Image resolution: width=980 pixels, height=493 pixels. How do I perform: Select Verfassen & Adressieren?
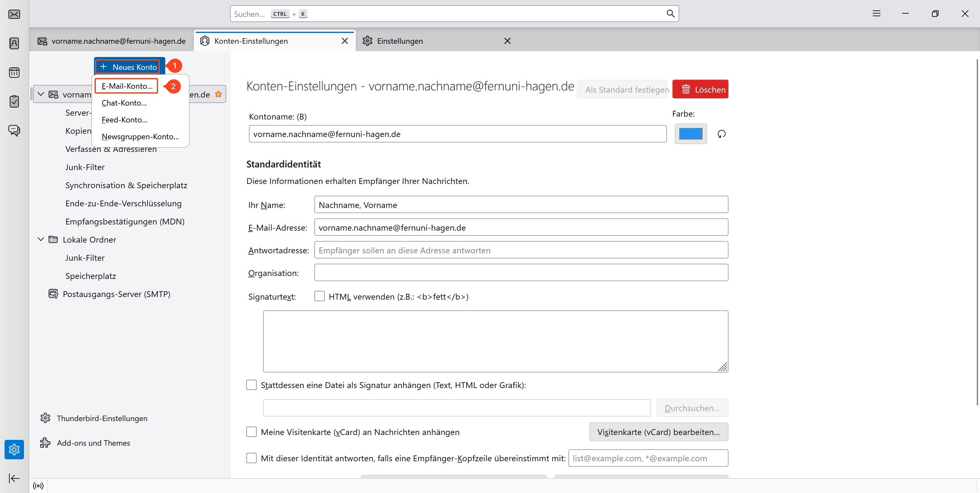click(111, 149)
